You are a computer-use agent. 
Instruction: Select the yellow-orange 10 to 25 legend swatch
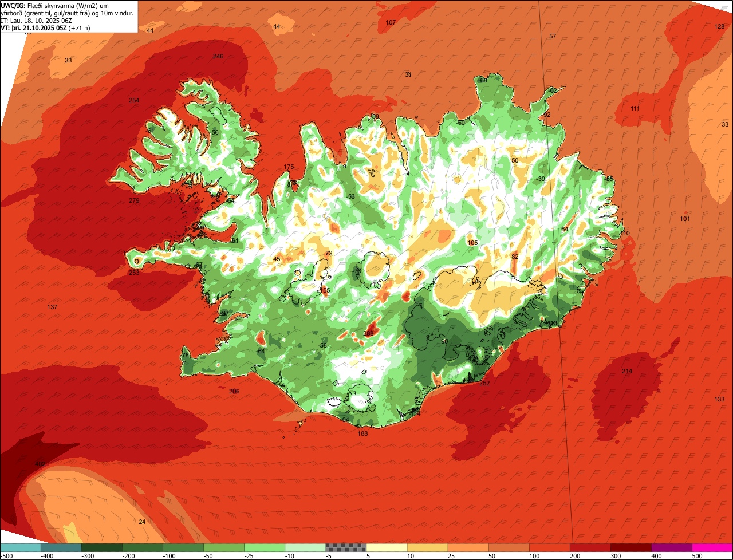click(x=427, y=547)
